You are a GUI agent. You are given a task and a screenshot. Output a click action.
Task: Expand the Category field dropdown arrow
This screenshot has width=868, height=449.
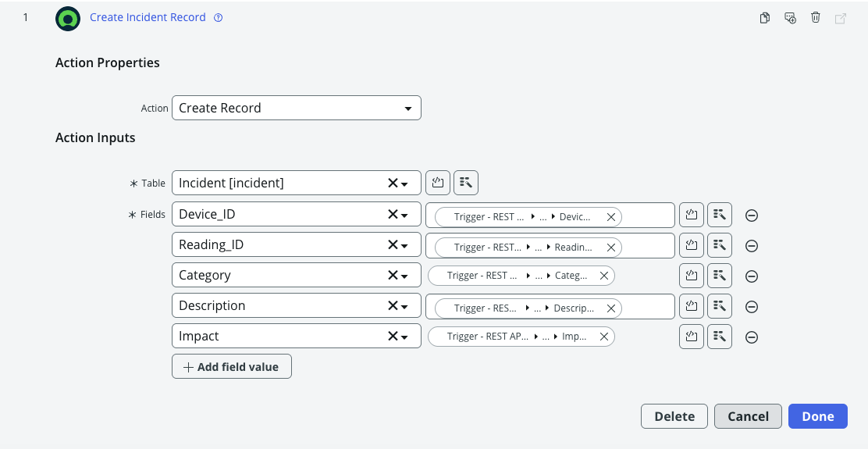pos(404,276)
